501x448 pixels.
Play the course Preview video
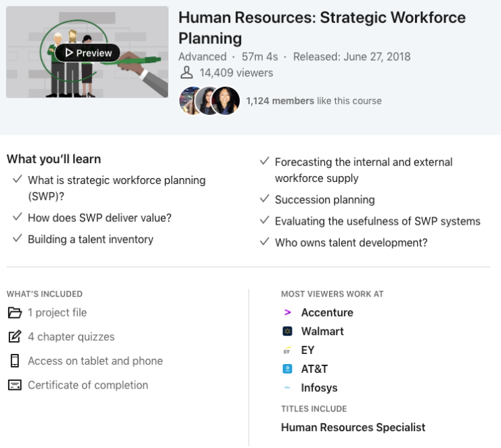pyautogui.click(x=87, y=53)
